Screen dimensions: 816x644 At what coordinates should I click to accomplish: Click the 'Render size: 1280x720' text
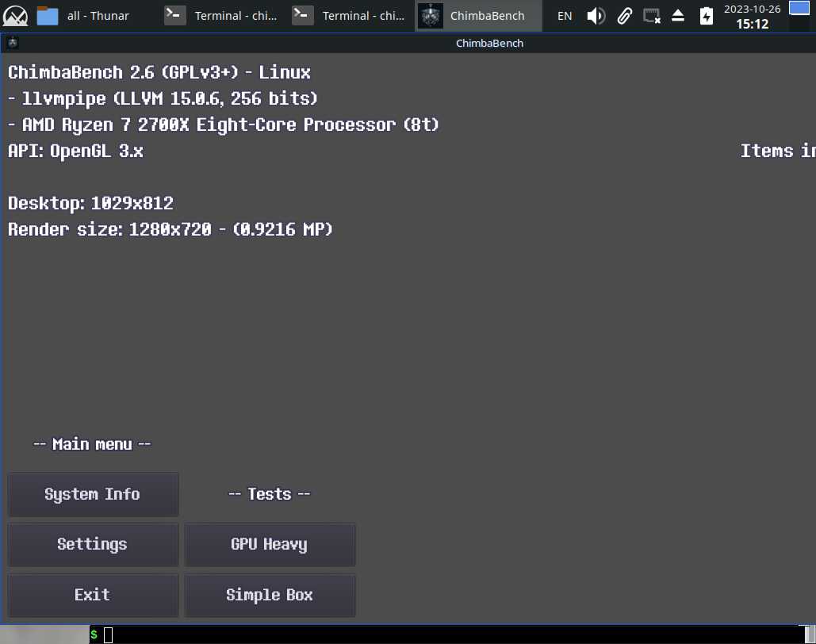click(170, 229)
